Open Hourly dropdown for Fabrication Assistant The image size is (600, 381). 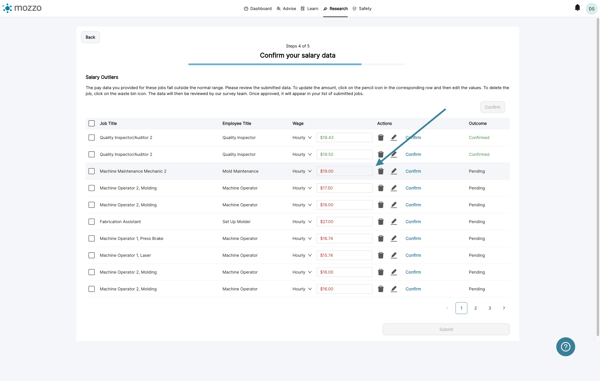point(302,221)
